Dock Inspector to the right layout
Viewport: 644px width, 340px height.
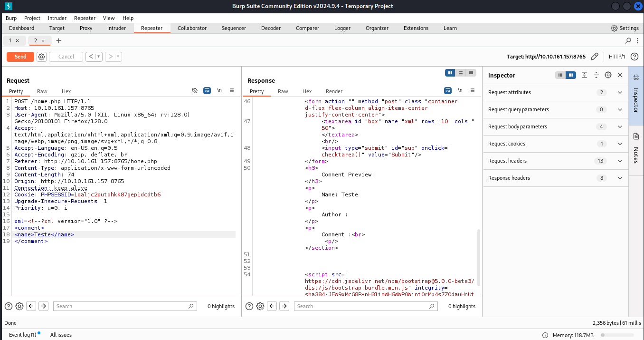tap(571, 75)
